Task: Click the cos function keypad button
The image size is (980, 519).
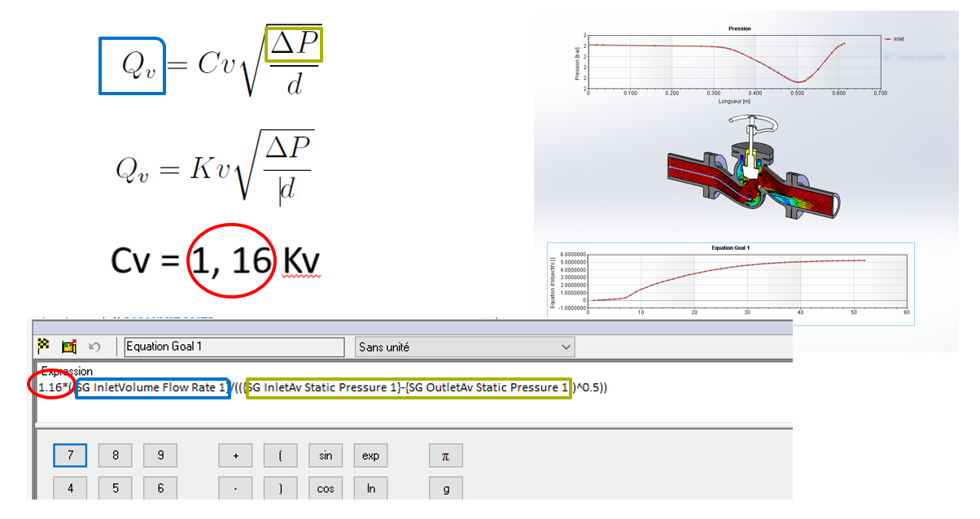Action: click(326, 488)
